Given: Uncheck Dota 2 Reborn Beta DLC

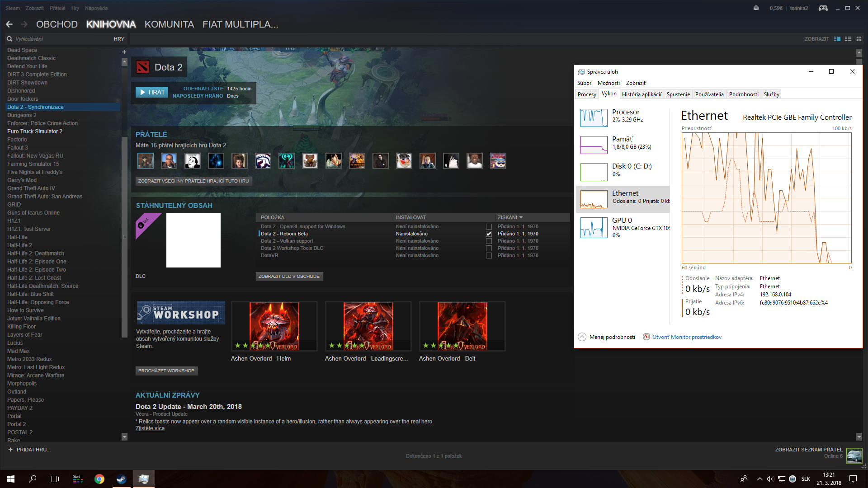Looking at the screenshot, I should pos(489,234).
